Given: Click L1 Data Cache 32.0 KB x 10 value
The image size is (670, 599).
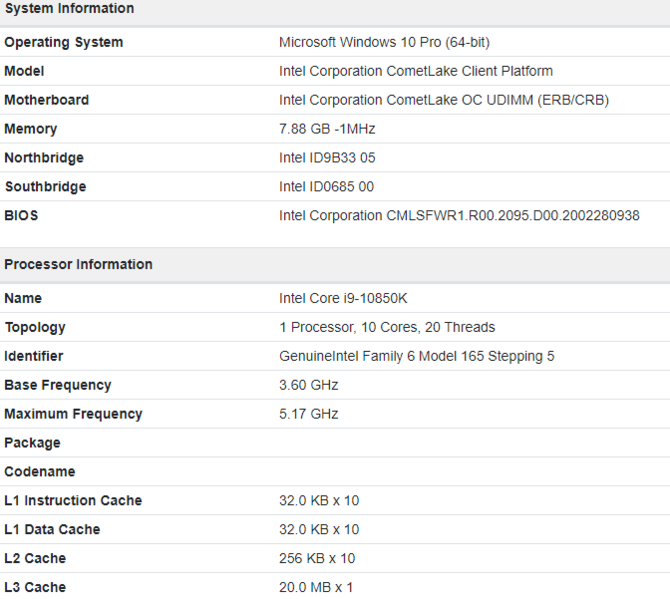Looking at the screenshot, I should [319, 529].
